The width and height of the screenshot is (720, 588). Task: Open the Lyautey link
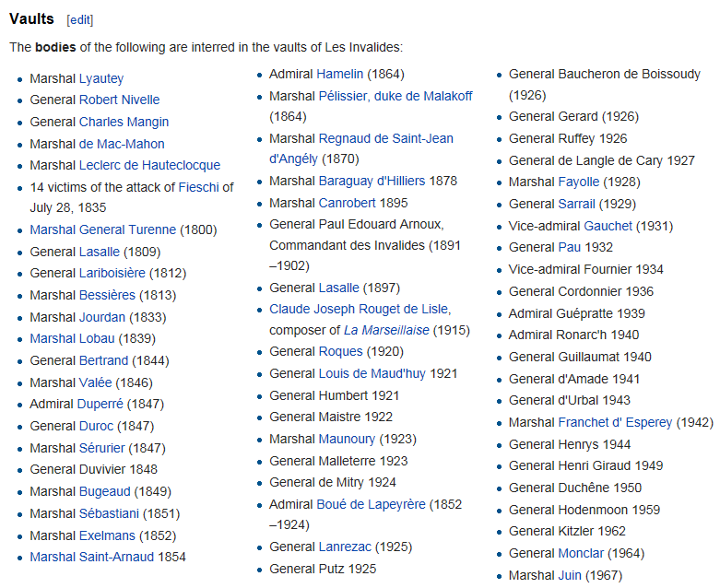101,78
